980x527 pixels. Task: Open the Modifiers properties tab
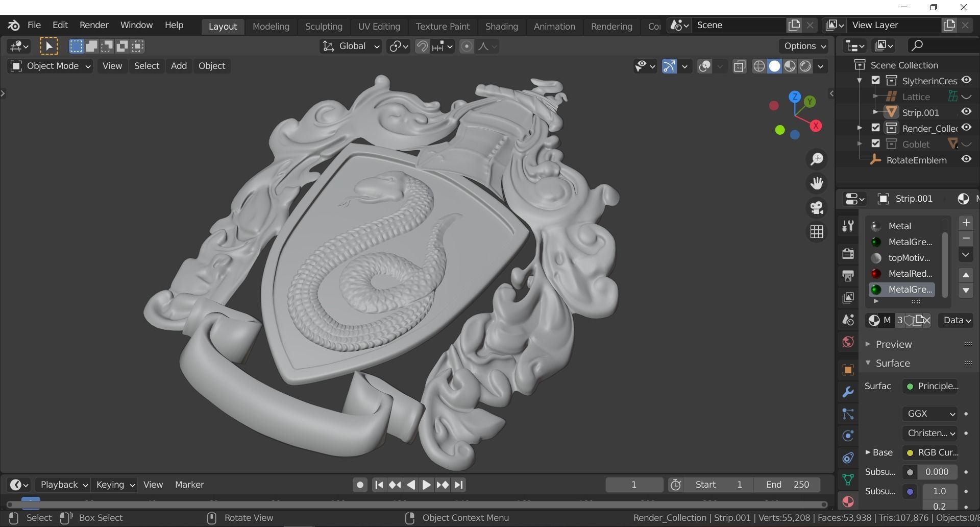click(x=848, y=392)
